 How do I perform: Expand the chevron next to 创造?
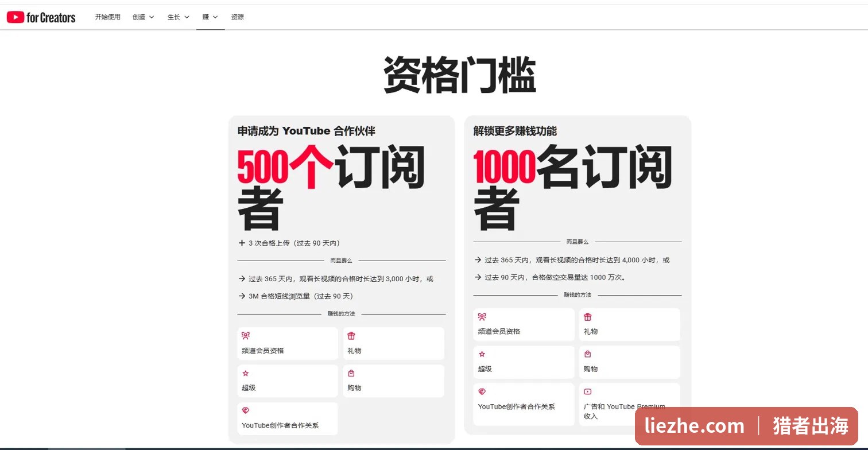coord(152,17)
